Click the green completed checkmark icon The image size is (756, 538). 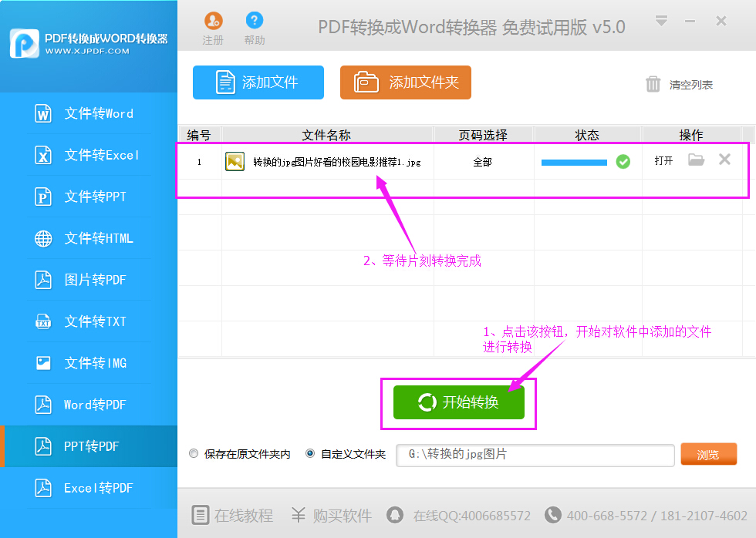(x=623, y=162)
